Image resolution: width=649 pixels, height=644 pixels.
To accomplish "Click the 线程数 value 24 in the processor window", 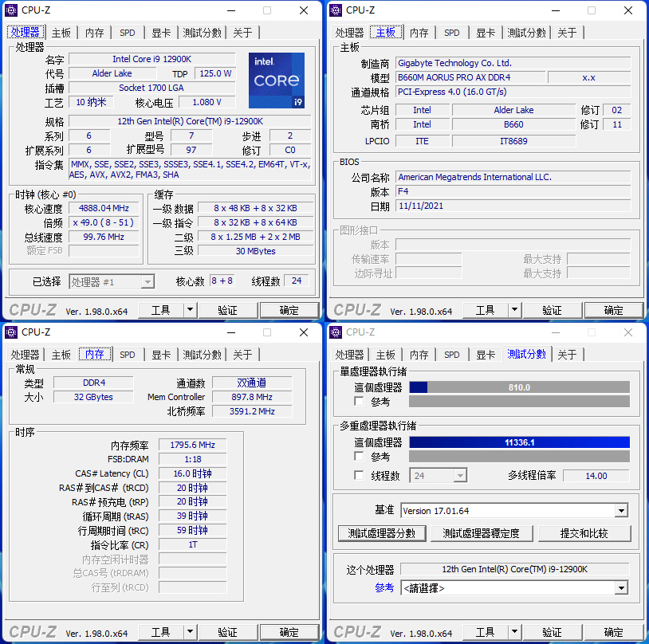I will pos(297,281).
